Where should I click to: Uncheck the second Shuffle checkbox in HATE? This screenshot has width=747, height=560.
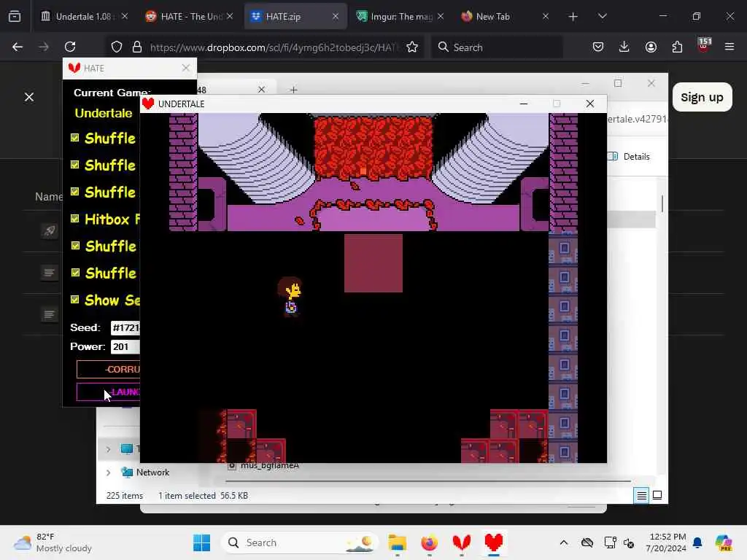click(75, 165)
